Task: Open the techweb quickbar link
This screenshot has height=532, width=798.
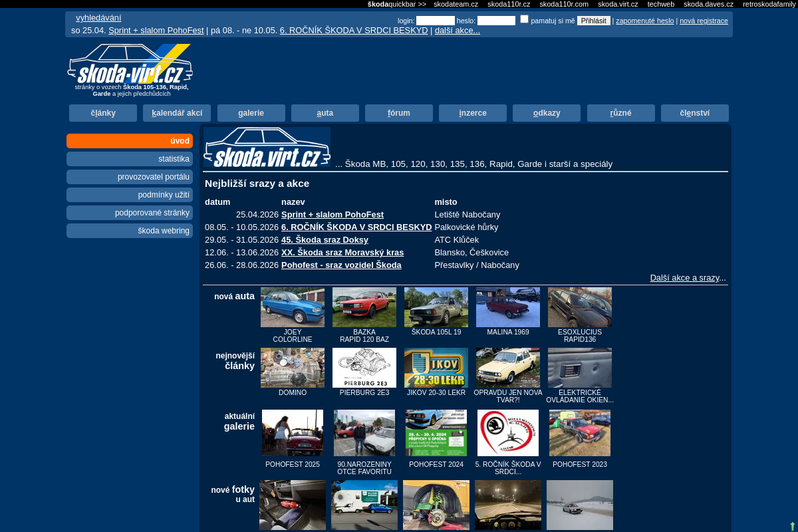Action: pyautogui.click(x=661, y=4)
